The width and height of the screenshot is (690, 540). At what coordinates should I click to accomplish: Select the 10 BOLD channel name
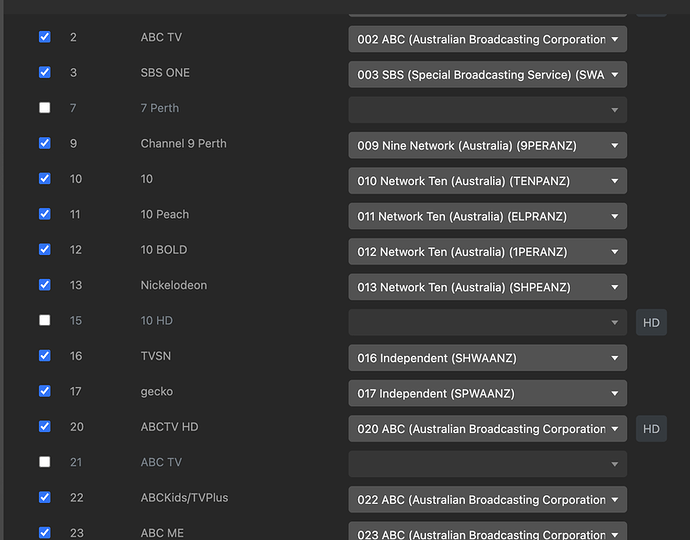tap(164, 250)
